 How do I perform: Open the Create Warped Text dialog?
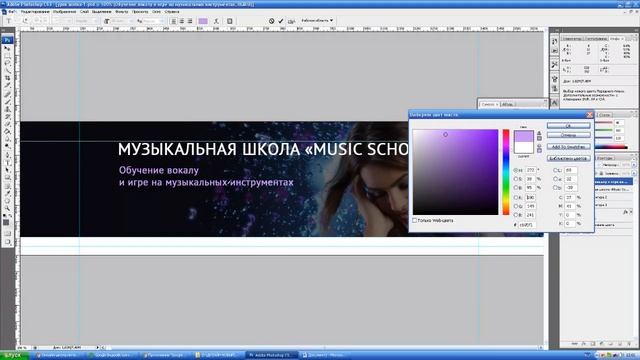click(x=216, y=21)
